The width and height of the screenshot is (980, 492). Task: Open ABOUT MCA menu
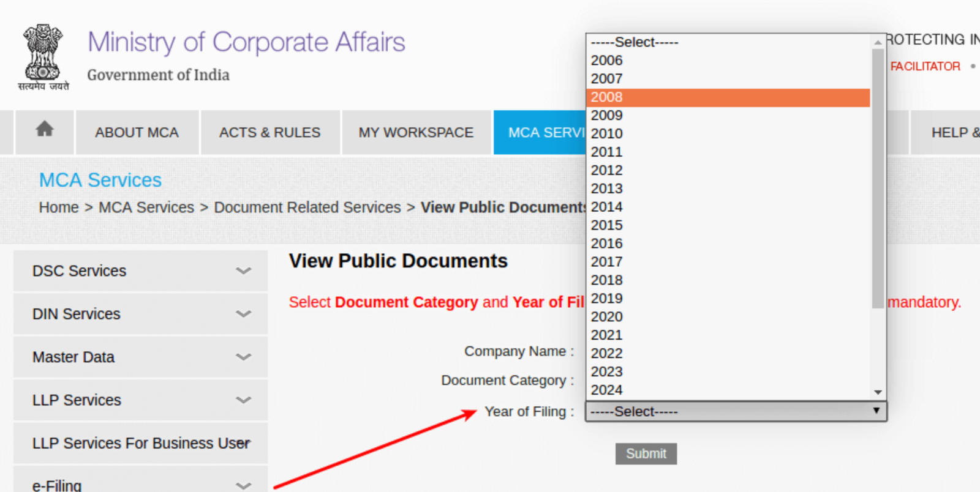137,132
